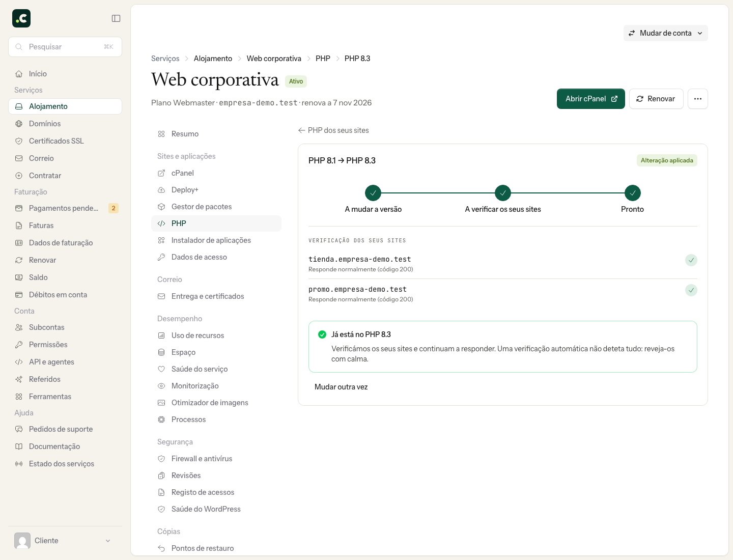Click tienda.empresa-demo.test site row
The height and width of the screenshot is (560, 733).
(503, 264)
